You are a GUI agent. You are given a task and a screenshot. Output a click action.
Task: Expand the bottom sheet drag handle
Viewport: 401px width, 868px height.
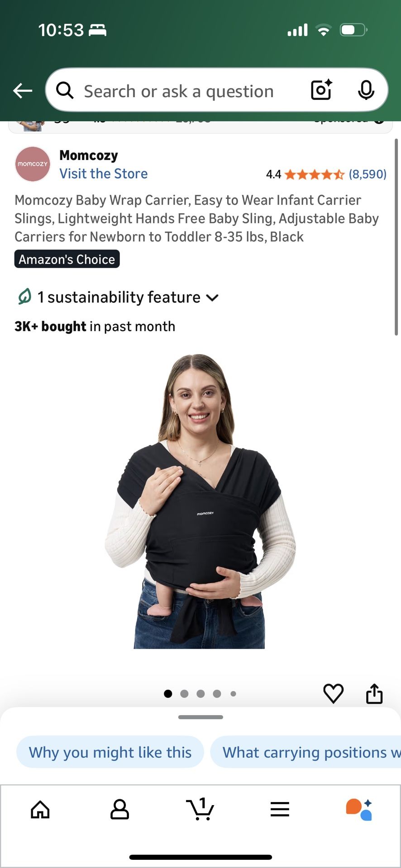(x=200, y=717)
